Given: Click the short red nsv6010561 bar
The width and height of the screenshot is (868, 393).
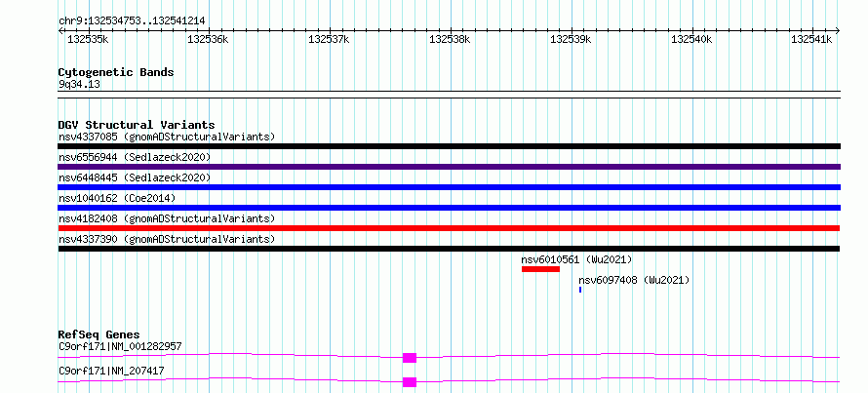Looking at the screenshot, I should tap(541, 269).
